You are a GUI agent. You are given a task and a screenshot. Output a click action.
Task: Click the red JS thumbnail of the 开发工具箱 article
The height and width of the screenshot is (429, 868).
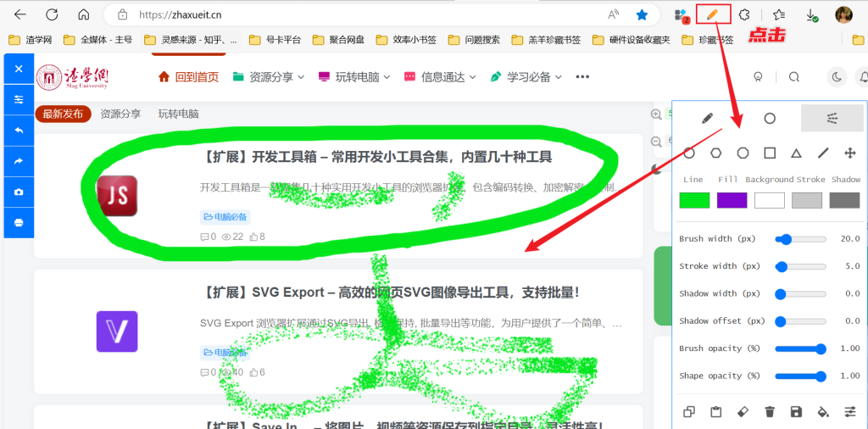click(117, 195)
